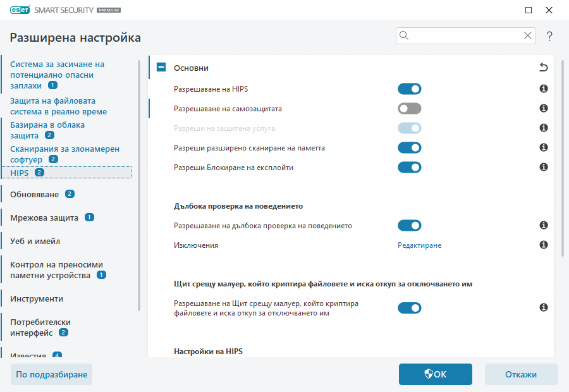Click badge 2 next to HIPS
Image resolution: width=569 pixels, height=392 pixels.
tap(40, 173)
